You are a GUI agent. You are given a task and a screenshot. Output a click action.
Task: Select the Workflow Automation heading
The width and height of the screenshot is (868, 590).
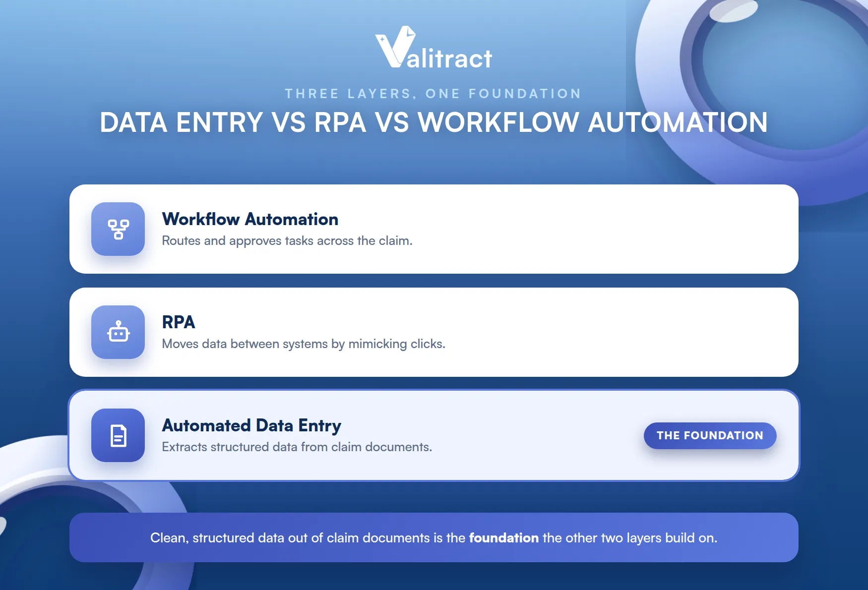click(250, 219)
